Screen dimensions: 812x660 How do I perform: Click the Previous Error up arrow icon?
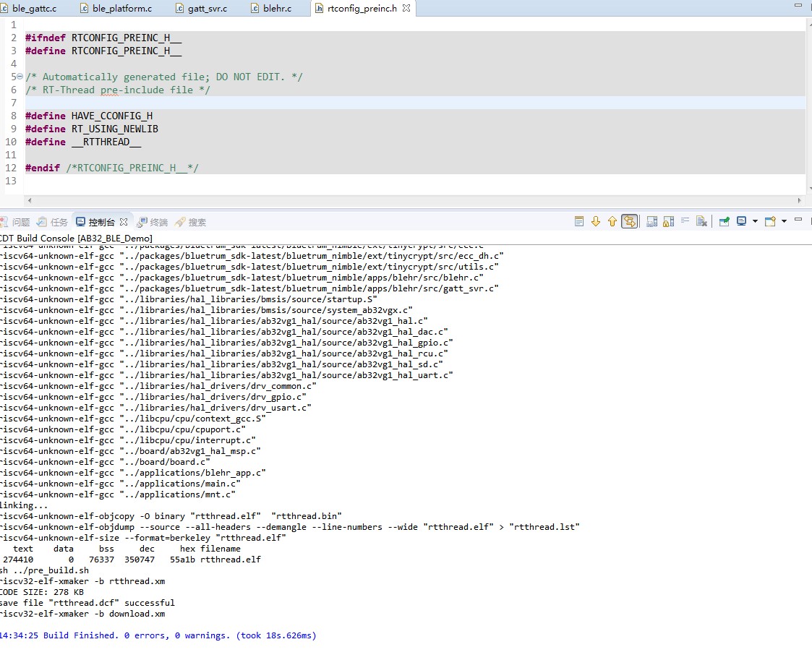[612, 221]
